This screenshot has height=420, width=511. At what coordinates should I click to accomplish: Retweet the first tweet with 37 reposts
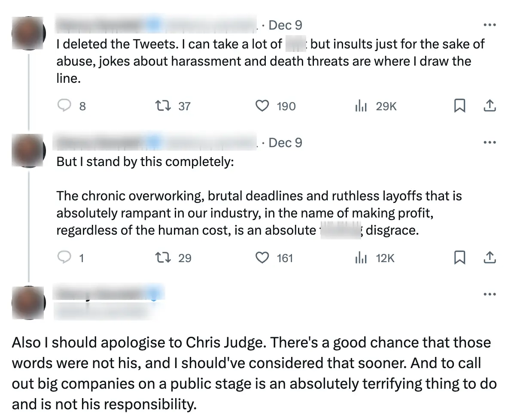tap(163, 106)
